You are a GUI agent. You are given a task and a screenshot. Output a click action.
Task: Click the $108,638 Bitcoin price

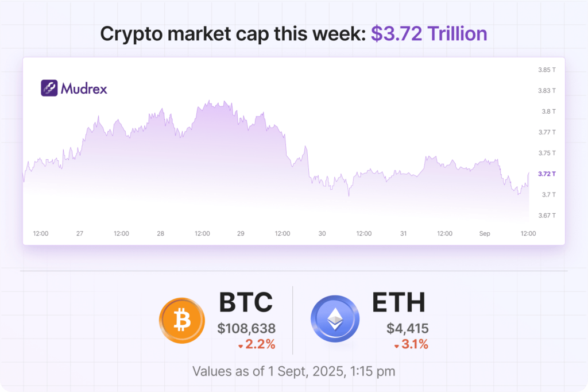point(246,329)
